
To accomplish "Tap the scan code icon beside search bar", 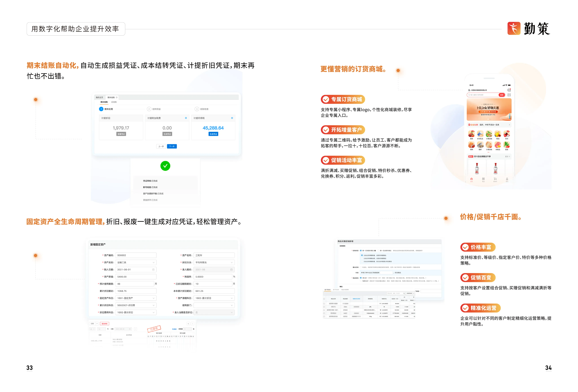I will click(x=509, y=95).
